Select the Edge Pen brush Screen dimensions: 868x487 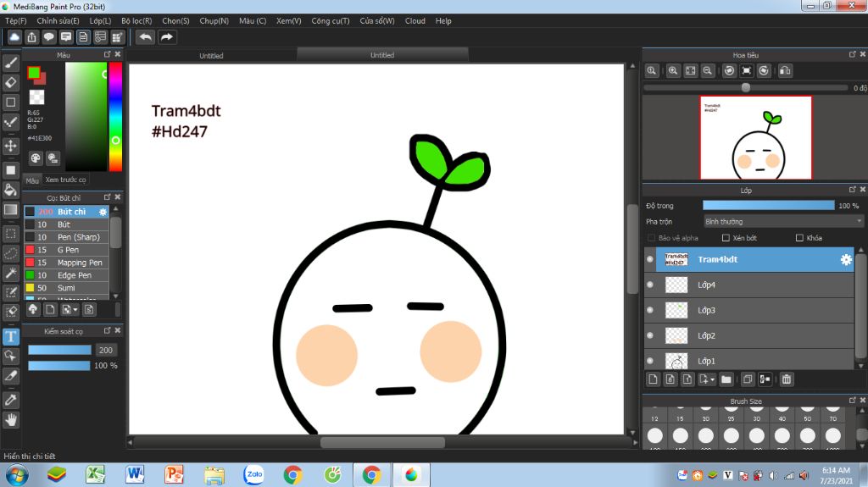(66, 275)
